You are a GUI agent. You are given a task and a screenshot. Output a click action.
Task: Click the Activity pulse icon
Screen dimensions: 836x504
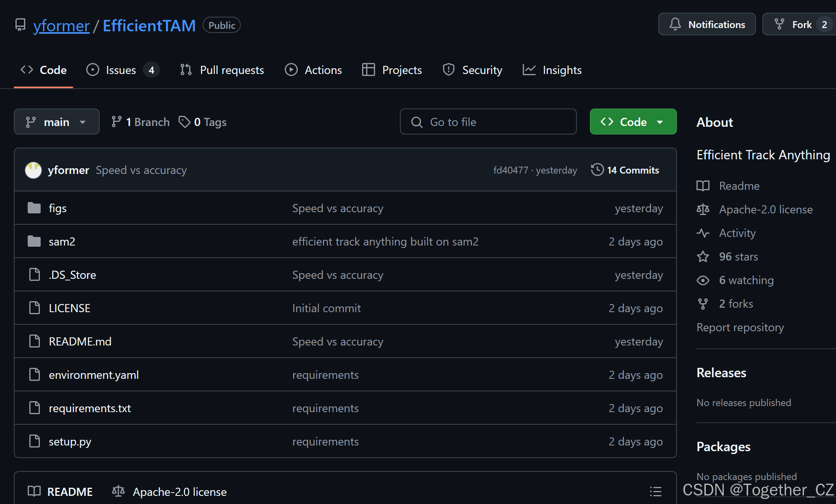[703, 233]
